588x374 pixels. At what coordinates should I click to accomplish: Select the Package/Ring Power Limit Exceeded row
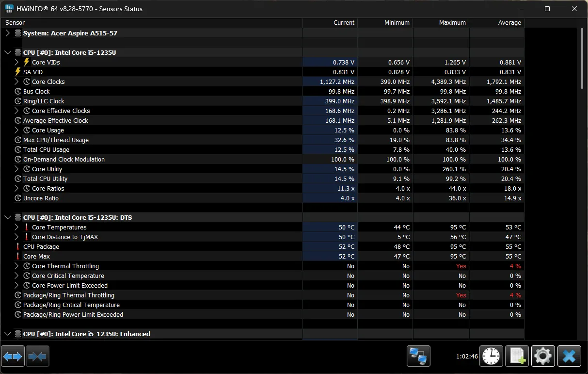coord(262,314)
